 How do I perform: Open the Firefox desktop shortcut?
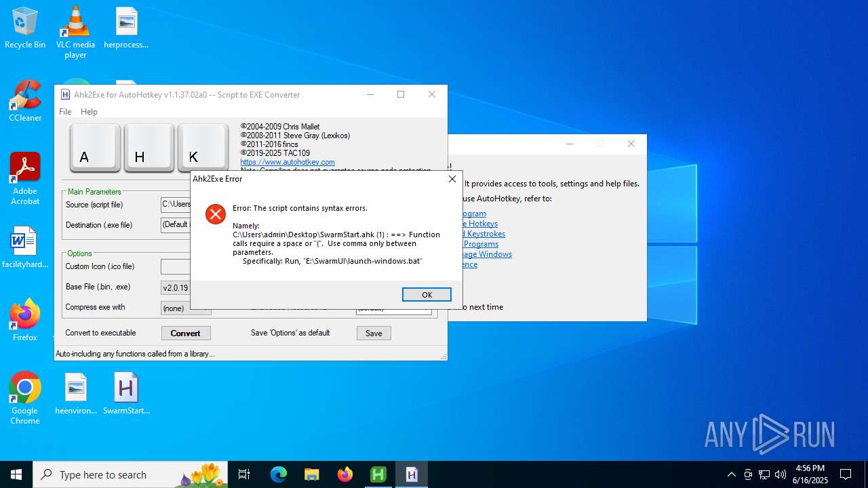pos(25,321)
